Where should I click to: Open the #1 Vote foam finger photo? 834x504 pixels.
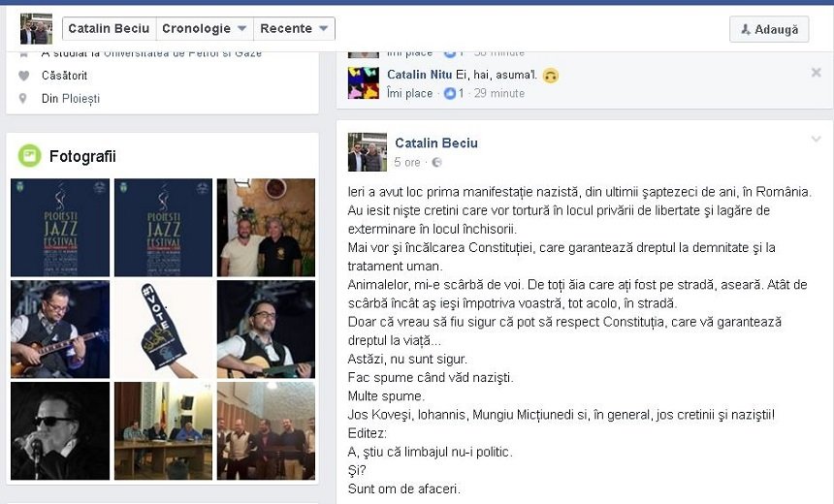pyautogui.click(x=163, y=330)
